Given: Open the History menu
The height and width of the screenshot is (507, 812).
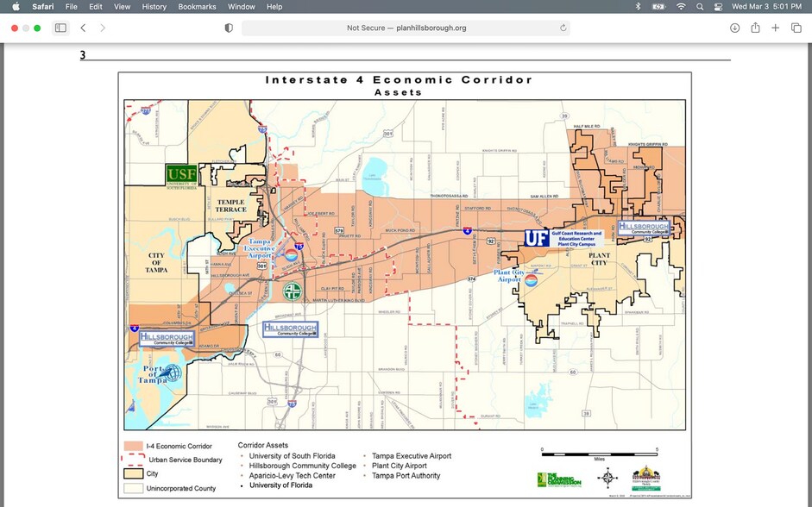Looking at the screenshot, I should coord(154,6).
